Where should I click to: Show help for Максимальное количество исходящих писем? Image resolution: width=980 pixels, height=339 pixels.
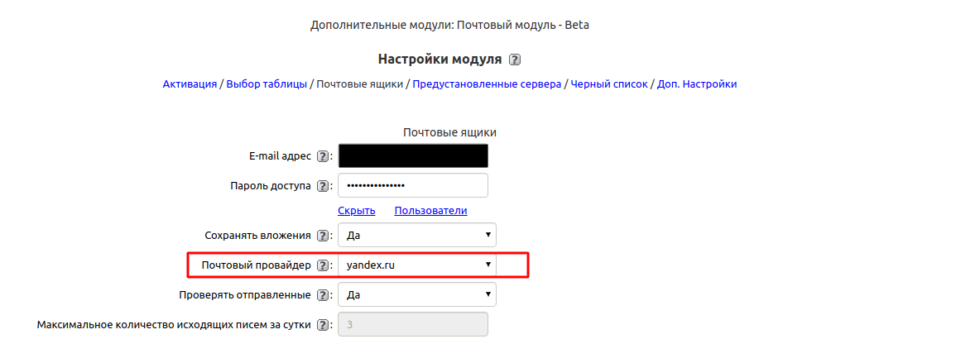point(323,325)
